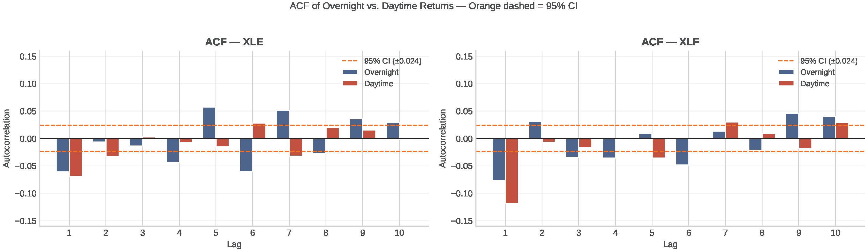Viewport: 868px width, 252px height.
Task: Click the XLE lag 1 red Daytime bar
Action: pos(76,157)
